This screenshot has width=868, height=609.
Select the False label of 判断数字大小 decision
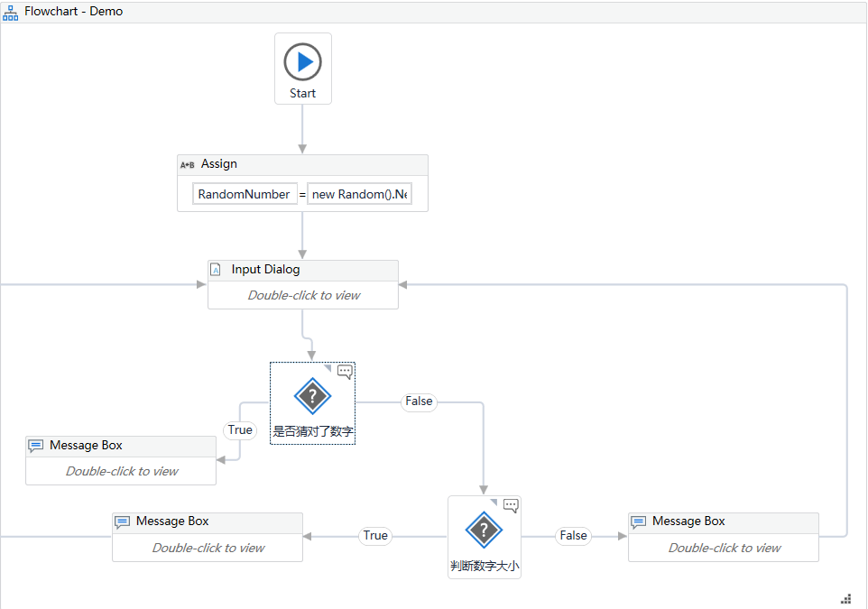[573, 536]
